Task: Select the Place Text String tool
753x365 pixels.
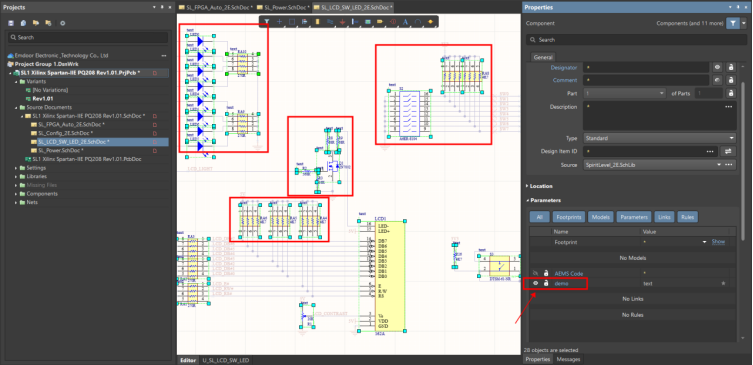Action: click(405, 22)
